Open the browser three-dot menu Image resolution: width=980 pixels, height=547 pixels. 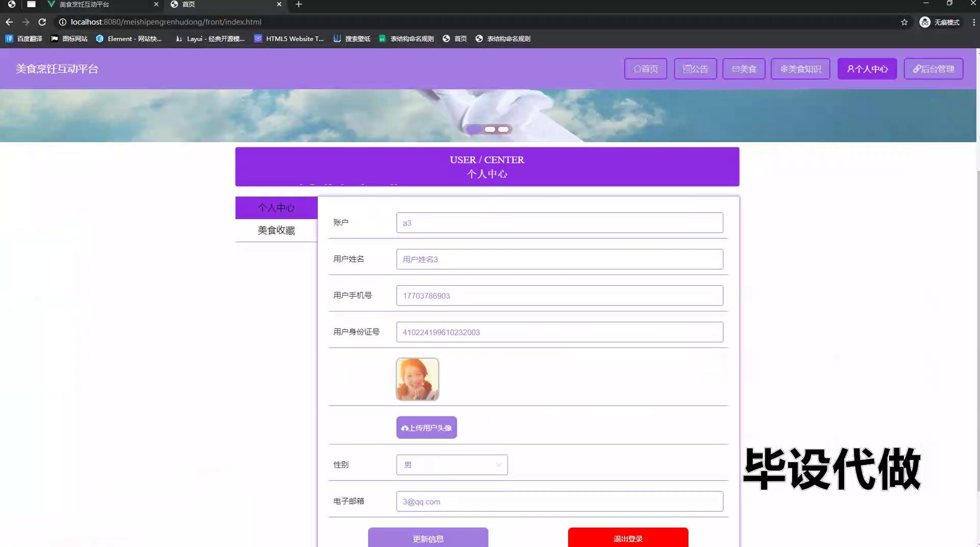pyautogui.click(x=973, y=22)
